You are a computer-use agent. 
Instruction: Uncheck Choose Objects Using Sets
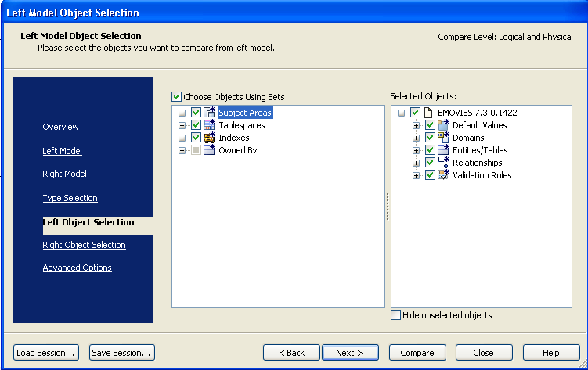177,97
